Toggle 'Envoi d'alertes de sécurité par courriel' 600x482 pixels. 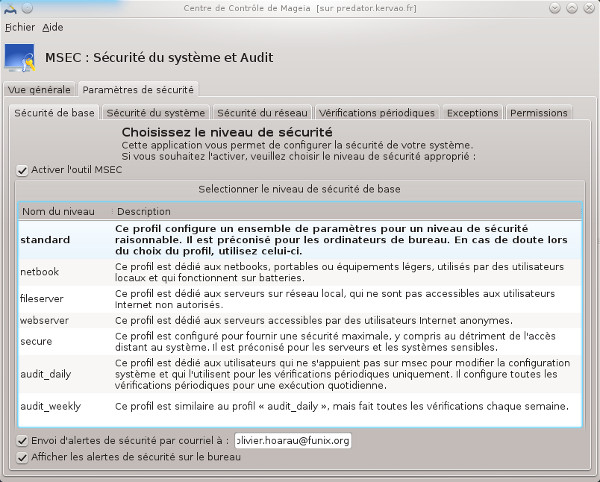tap(23, 440)
